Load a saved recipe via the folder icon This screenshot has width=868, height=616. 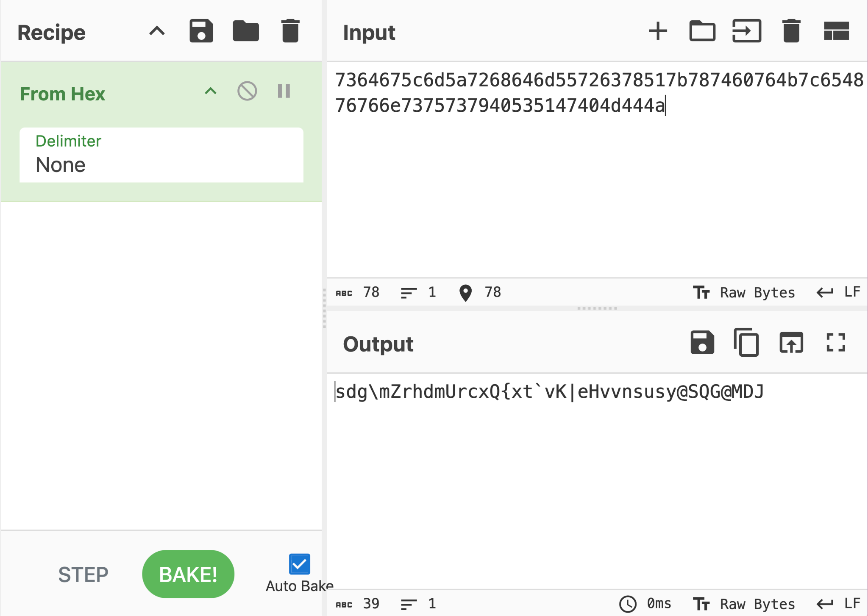coord(246,31)
